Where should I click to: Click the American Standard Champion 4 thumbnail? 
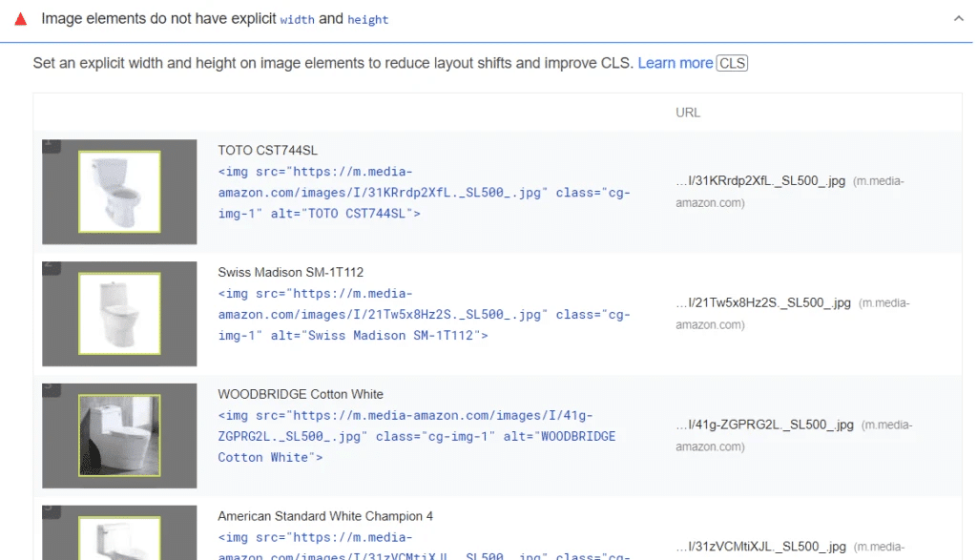(x=119, y=539)
